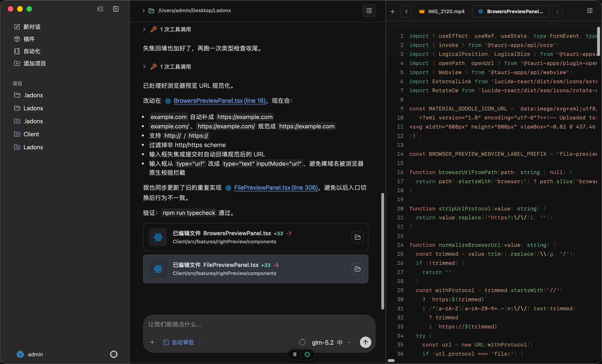Click the context usage ring icon
This screenshot has height=364, width=602.
pyautogui.click(x=302, y=342)
